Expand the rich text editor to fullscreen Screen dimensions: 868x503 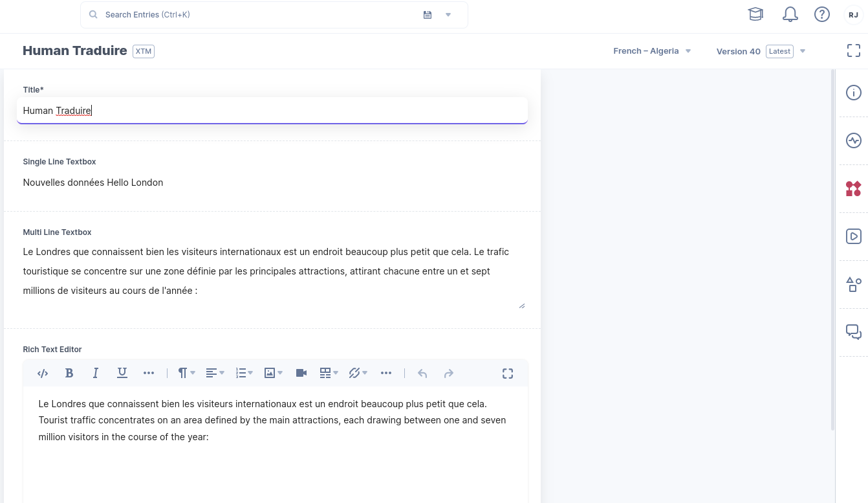click(508, 373)
